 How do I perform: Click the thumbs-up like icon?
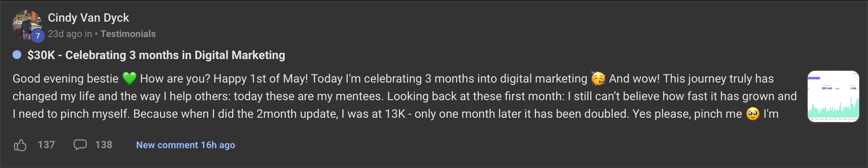pyautogui.click(x=20, y=145)
